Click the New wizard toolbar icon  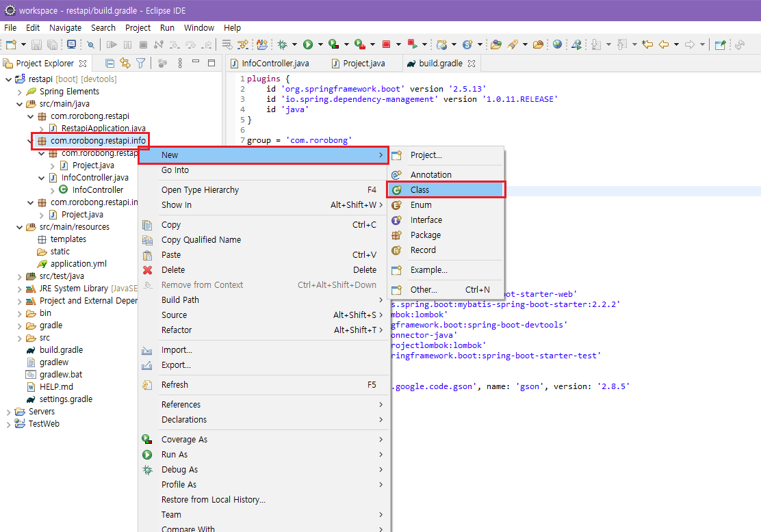(x=11, y=44)
